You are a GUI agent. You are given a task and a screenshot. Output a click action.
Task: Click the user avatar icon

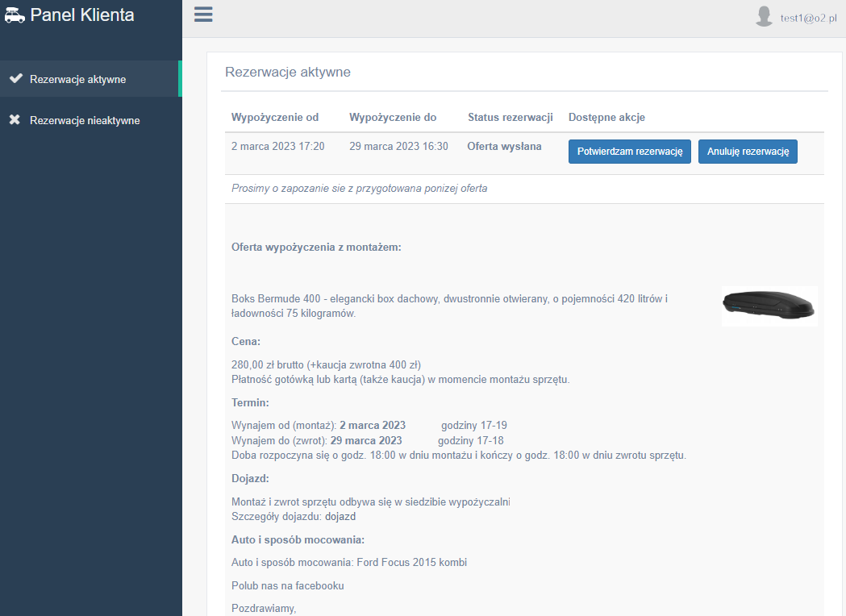(x=764, y=17)
